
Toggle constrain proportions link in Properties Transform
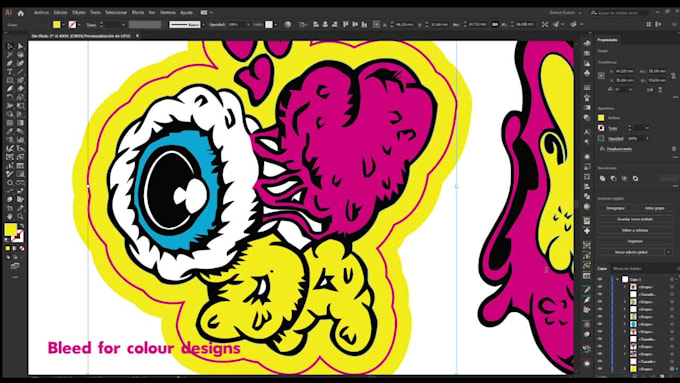pos(673,75)
